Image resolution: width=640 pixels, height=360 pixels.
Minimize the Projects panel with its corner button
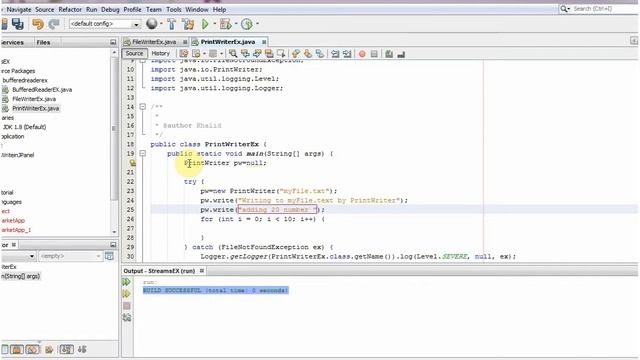point(113,42)
